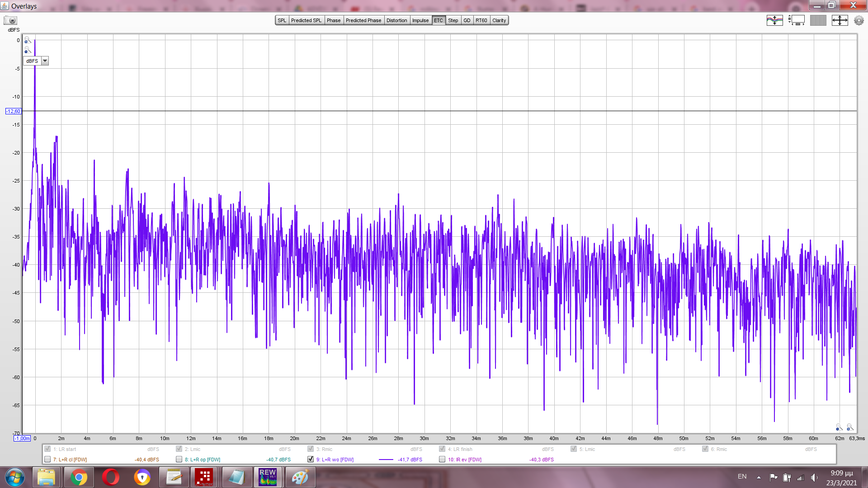
Task: Open the graph controls gear icon
Action: coord(859,20)
